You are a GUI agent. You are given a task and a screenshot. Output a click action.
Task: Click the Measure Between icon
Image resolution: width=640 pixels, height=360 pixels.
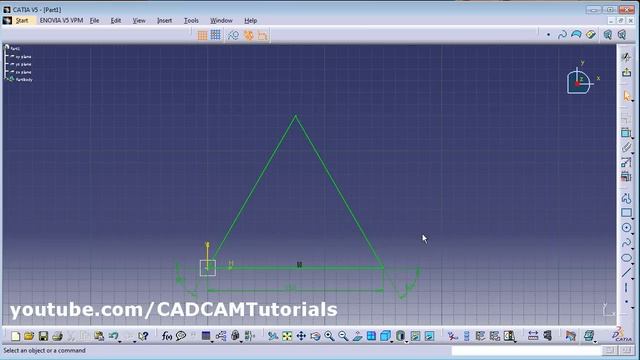[x=533, y=336]
